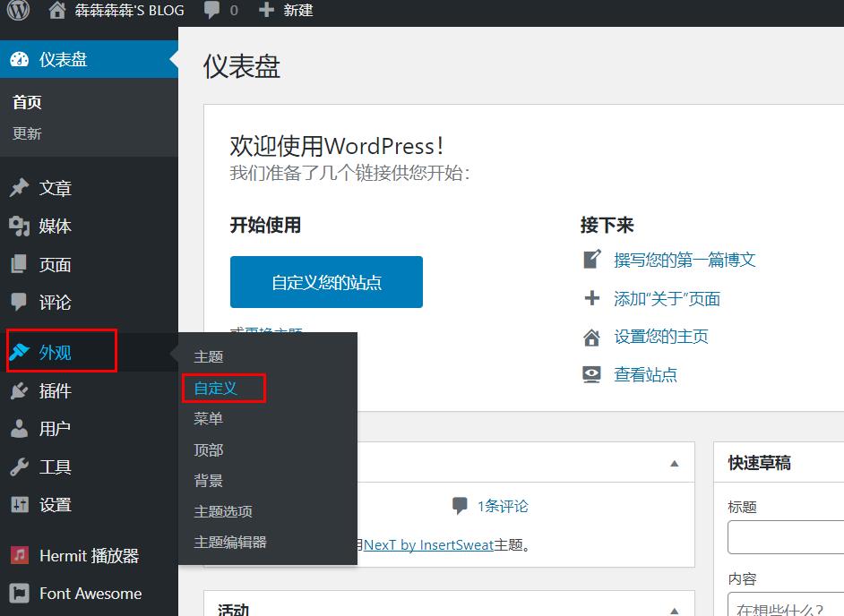Open the NexT by InsertSweat theme link
Image resolution: width=844 pixels, height=616 pixels.
(x=428, y=545)
